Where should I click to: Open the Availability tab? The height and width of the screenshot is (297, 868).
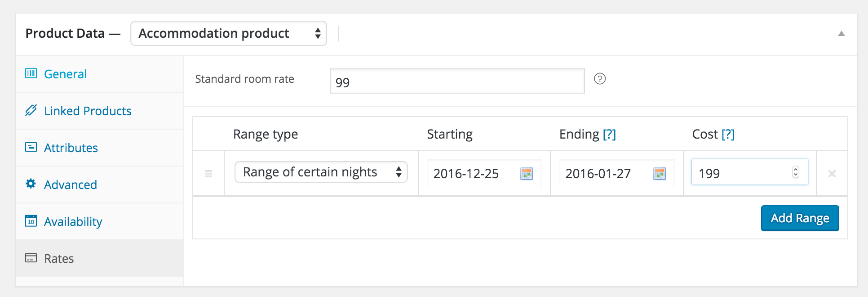[x=73, y=222]
